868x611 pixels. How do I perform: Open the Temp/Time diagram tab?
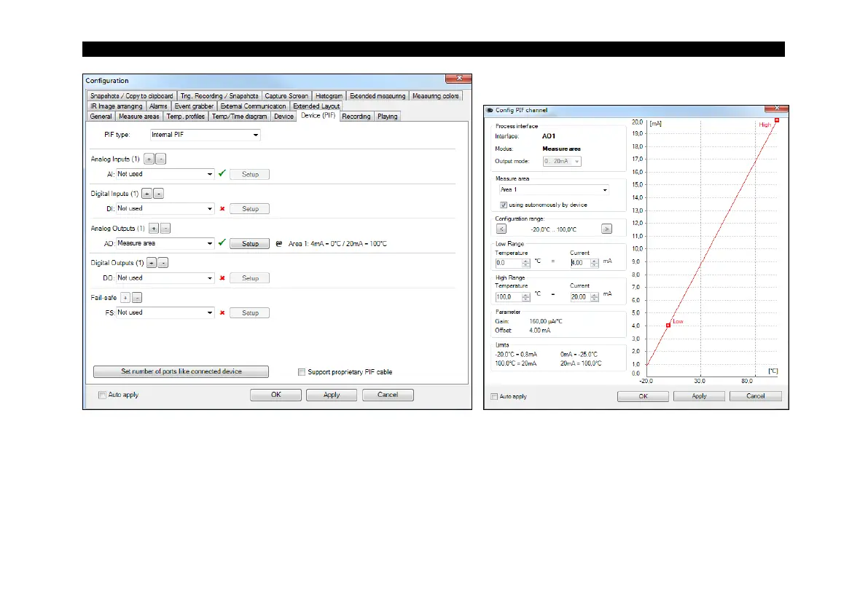239,117
